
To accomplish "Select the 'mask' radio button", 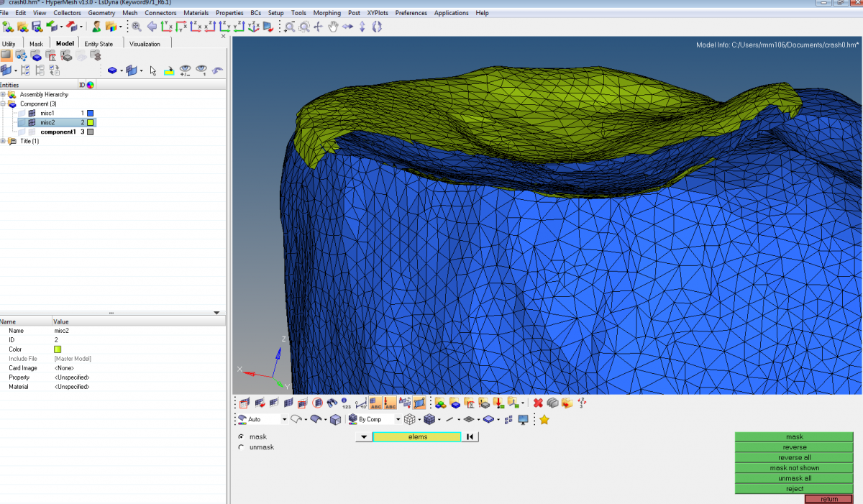I will click(x=241, y=436).
